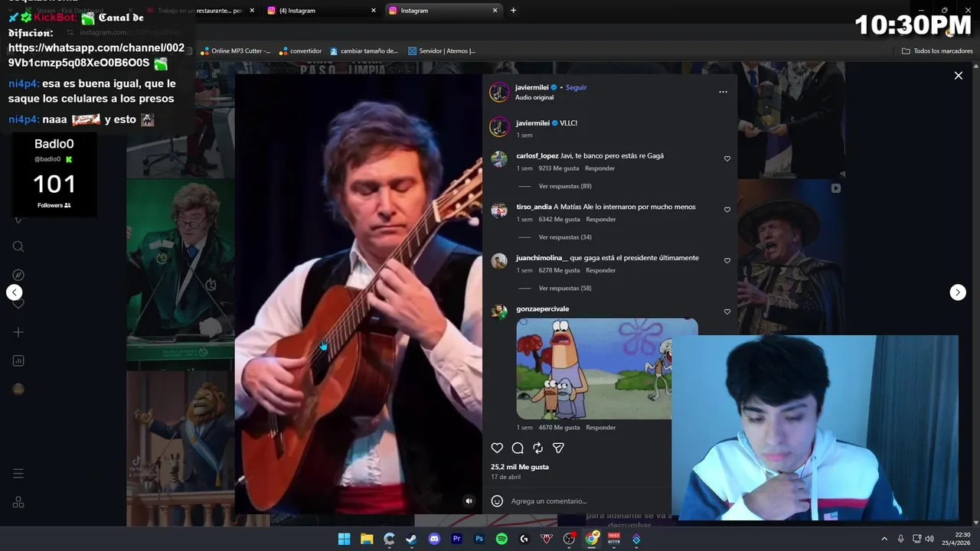Like tirso_andia's comment
This screenshot has width=980, height=551.
tap(727, 210)
